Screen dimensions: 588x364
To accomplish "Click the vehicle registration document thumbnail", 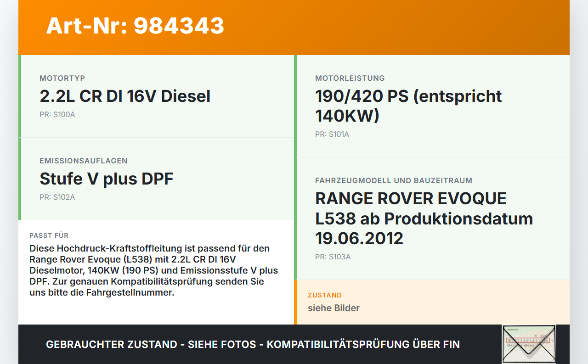I will coord(529,344).
